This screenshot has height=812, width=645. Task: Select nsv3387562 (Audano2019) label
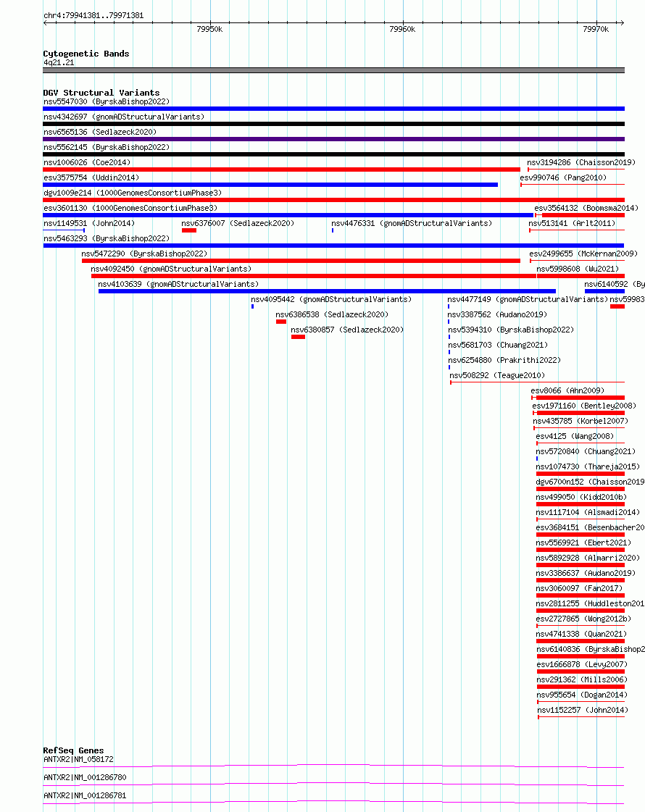pyautogui.click(x=497, y=314)
